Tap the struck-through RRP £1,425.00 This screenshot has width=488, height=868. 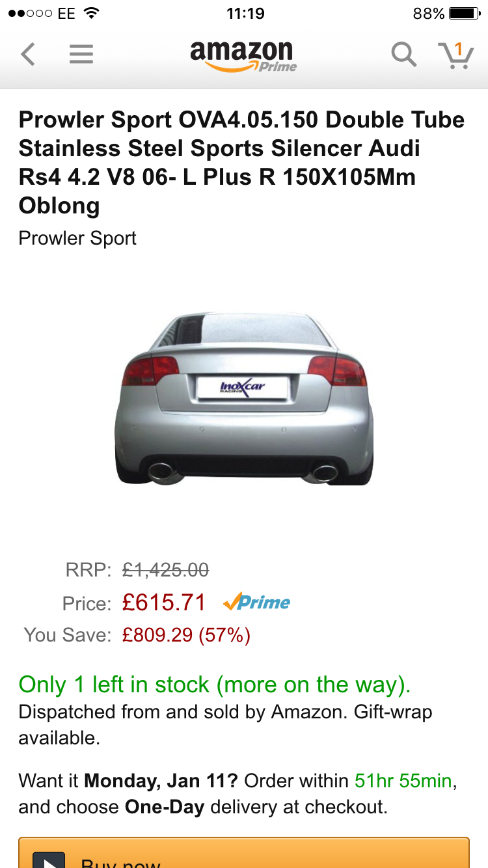(x=166, y=571)
